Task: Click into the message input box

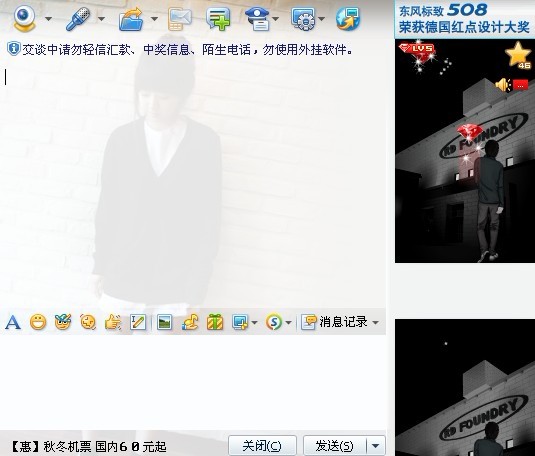Action: click(x=193, y=382)
